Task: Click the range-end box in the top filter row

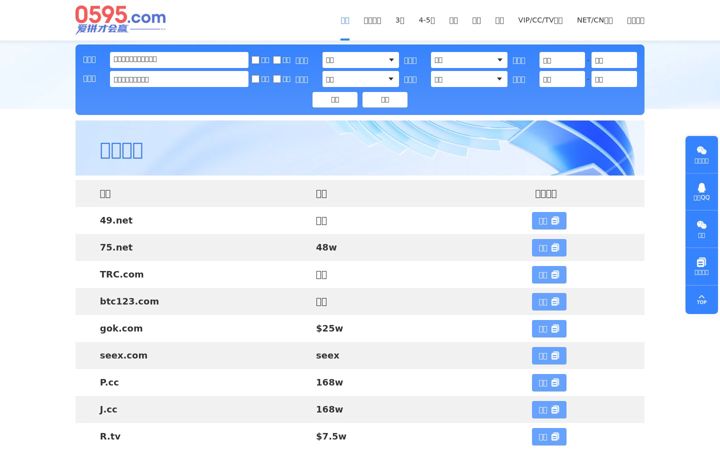Action: [614, 60]
